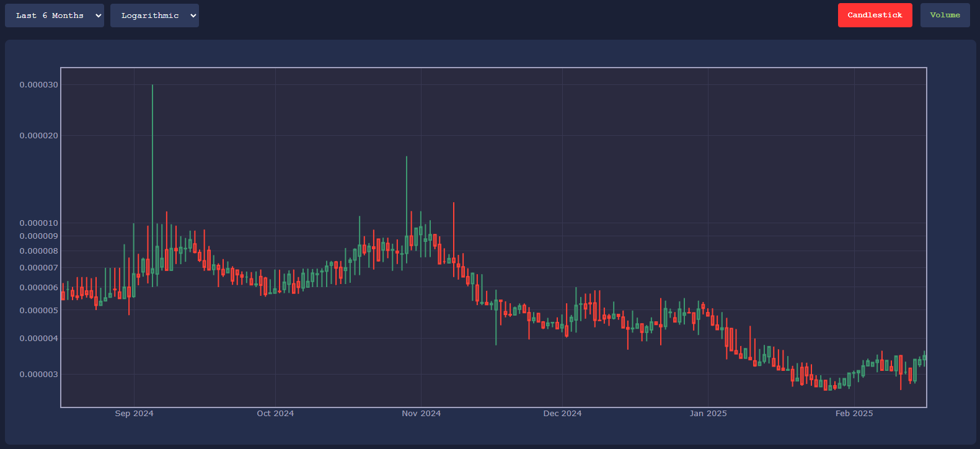Click the 0.000030 y-axis label

click(39, 85)
